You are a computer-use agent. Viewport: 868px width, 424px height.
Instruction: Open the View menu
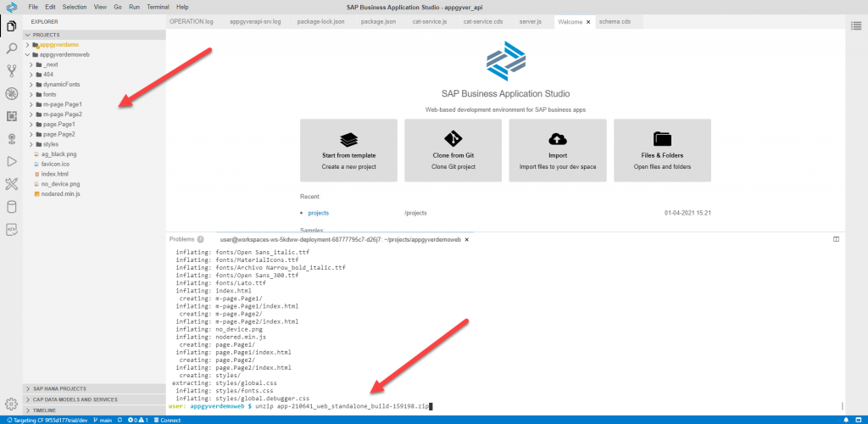tap(100, 7)
